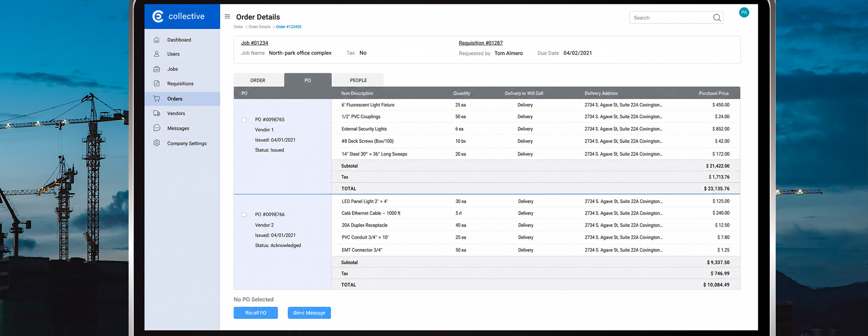Click the Vendors truck icon
This screenshot has height=336, width=868.
tap(157, 113)
